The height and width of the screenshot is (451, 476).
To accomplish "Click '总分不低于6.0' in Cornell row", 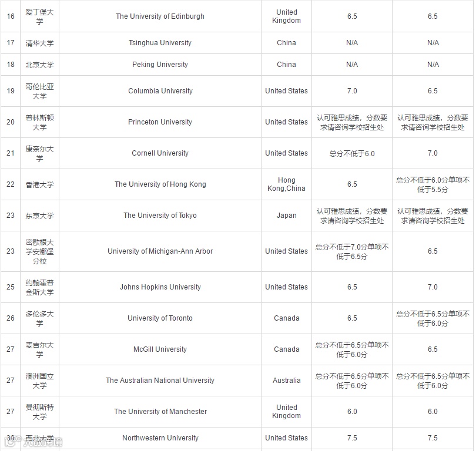I will [x=352, y=154].
